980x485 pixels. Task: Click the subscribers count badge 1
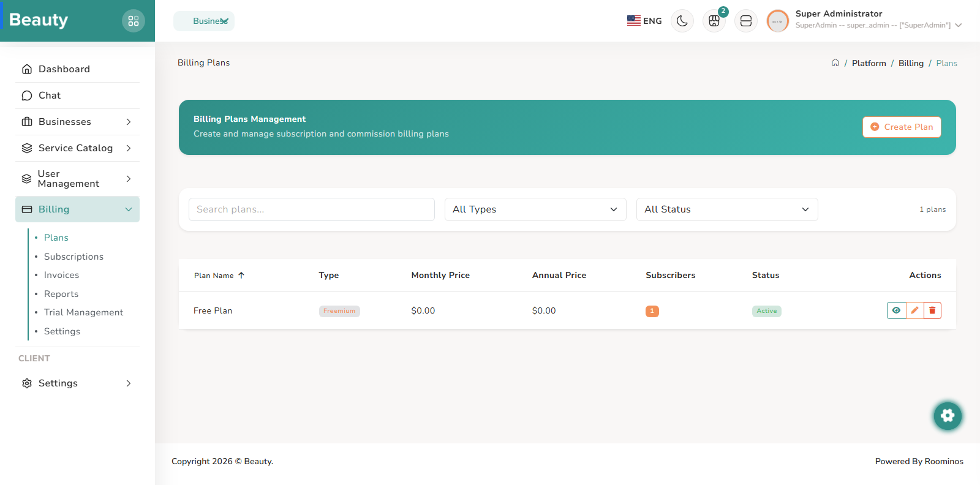[x=652, y=311]
